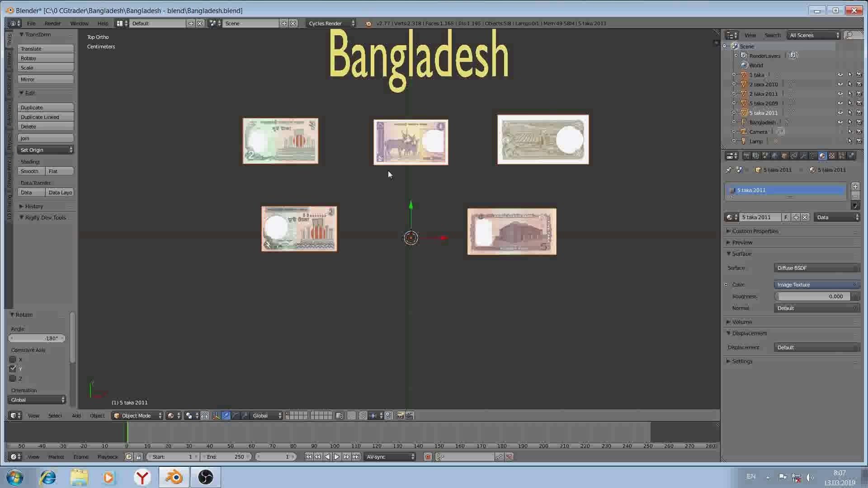
Task: Open the Constraints chain-link tab icon
Action: pyautogui.click(x=794, y=155)
